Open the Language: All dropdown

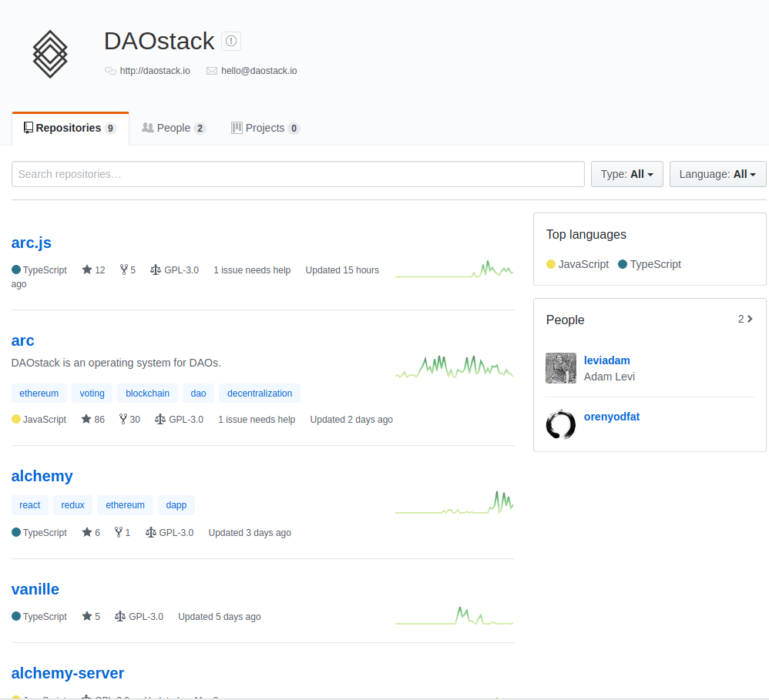click(x=717, y=174)
